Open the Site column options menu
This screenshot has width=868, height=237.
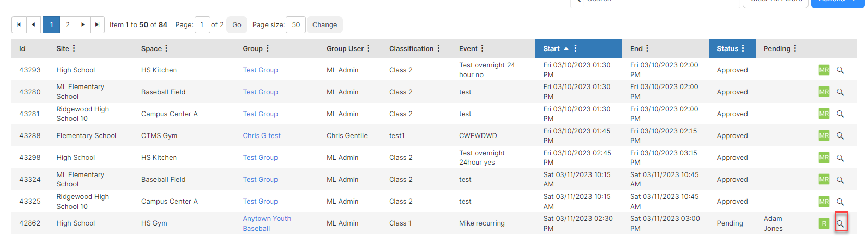pyautogui.click(x=74, y=48)
